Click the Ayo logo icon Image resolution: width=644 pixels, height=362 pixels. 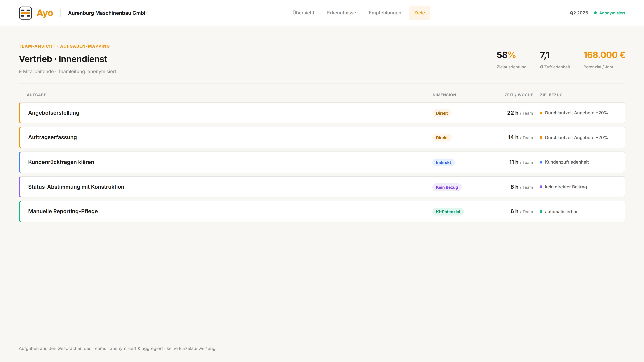[x=25, y=13]
